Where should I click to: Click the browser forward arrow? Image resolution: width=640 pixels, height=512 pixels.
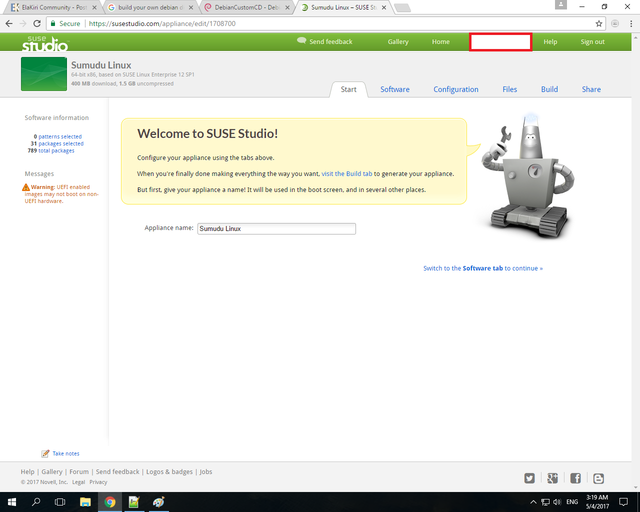pyautogui.click(x=23, y=24)
